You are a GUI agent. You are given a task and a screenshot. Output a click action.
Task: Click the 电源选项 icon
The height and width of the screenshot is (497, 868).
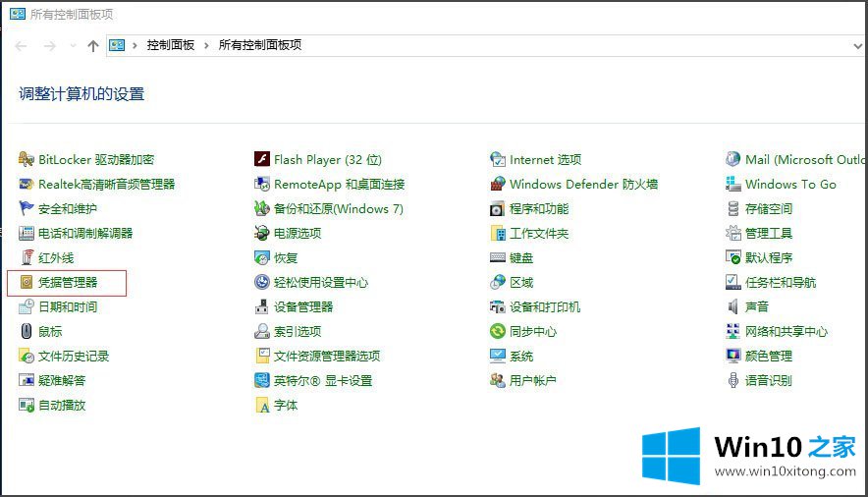click(x=262, y=233)
